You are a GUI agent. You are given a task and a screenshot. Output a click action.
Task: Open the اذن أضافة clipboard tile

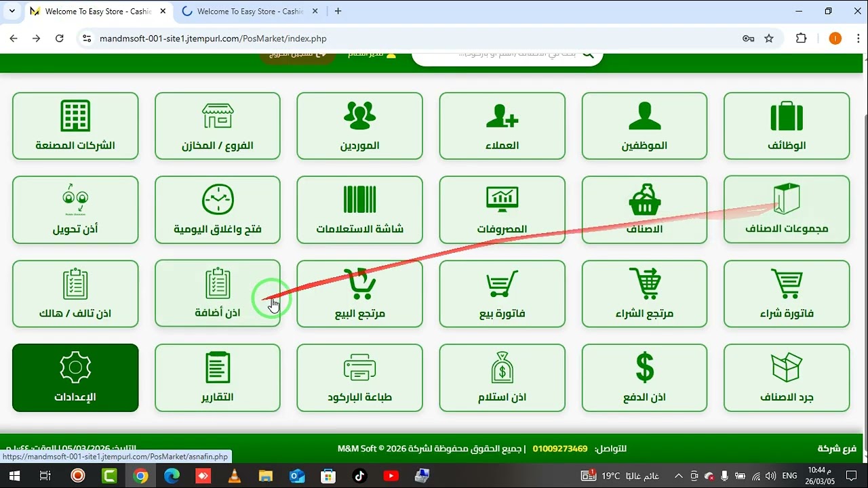pos(218,294)
